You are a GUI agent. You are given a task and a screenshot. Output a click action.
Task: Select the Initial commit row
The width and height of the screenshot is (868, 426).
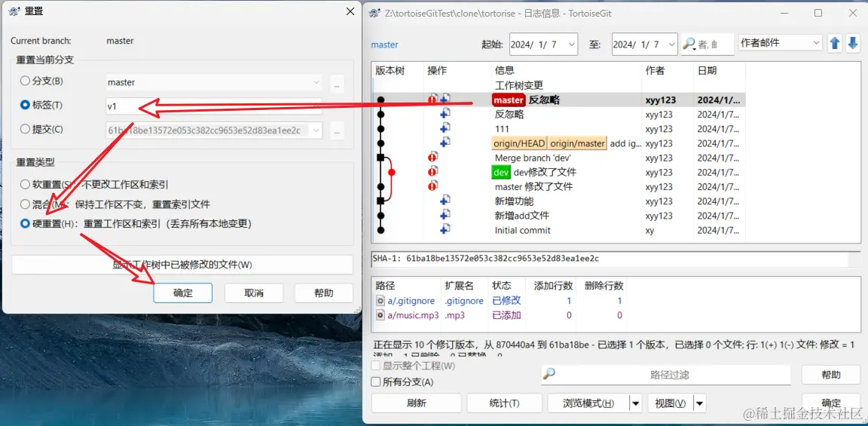tap(559, 230)
